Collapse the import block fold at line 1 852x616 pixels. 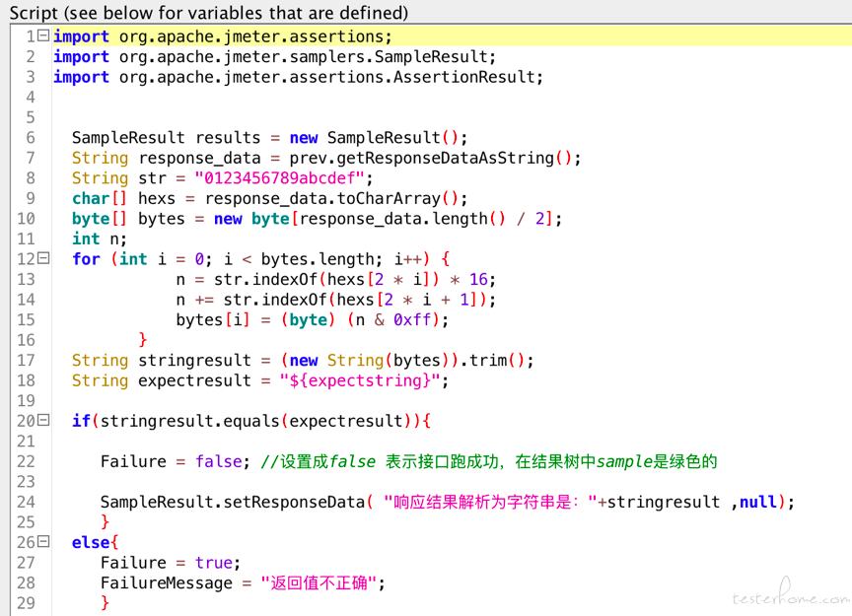[x=43, y=35]
